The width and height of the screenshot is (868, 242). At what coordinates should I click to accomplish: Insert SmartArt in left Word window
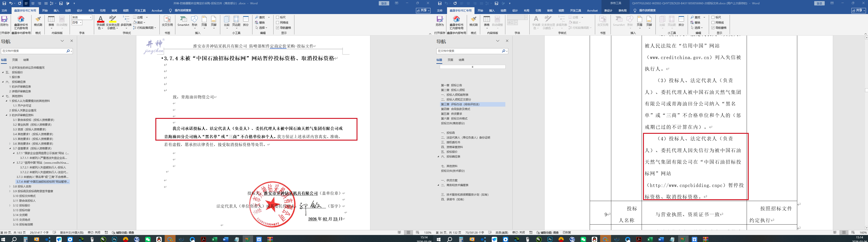click(x=183, y=21)
